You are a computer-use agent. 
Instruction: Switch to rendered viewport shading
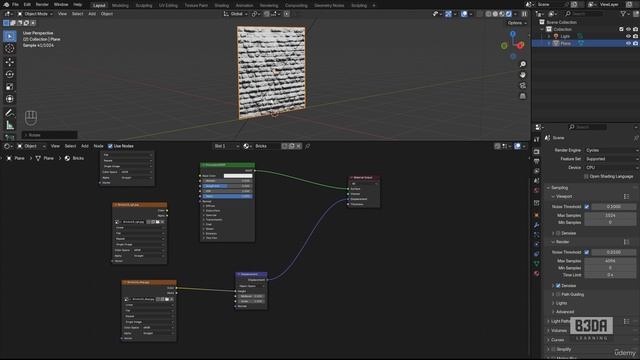[509, 14]
